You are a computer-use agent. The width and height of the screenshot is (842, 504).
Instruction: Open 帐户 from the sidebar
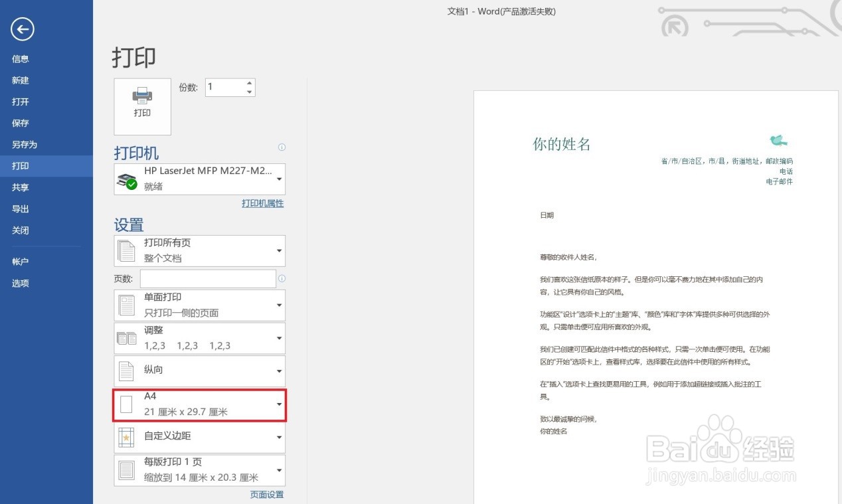pos(20,261)
